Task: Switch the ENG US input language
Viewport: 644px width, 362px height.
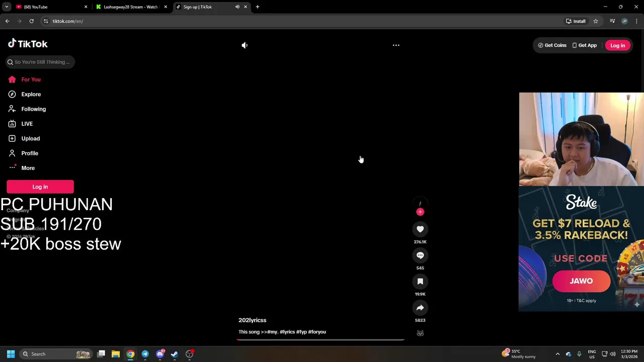Action: pos(592,354)
